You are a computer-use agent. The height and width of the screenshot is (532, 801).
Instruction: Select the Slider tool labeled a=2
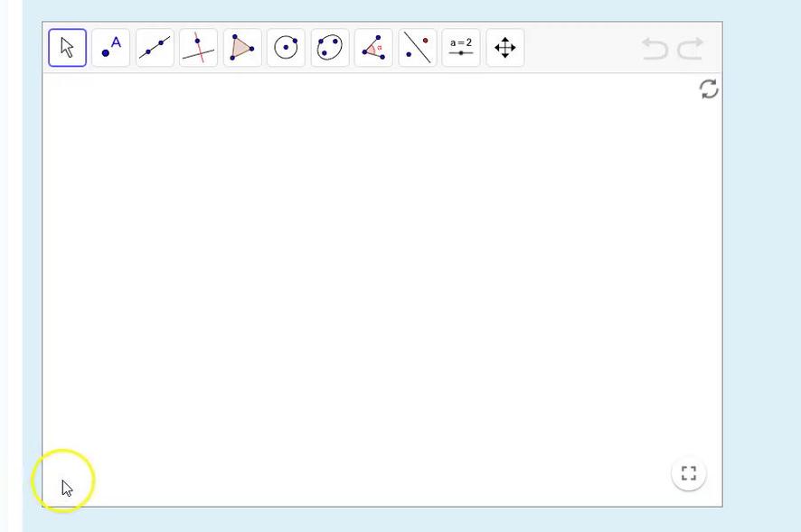[461, 48]
